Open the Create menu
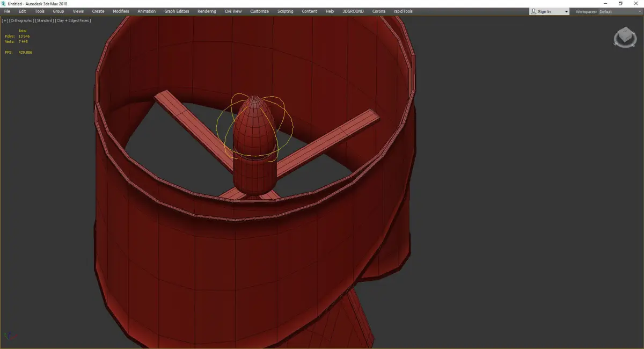This screenshot has height=349, width=644. (x=98, y=11)
